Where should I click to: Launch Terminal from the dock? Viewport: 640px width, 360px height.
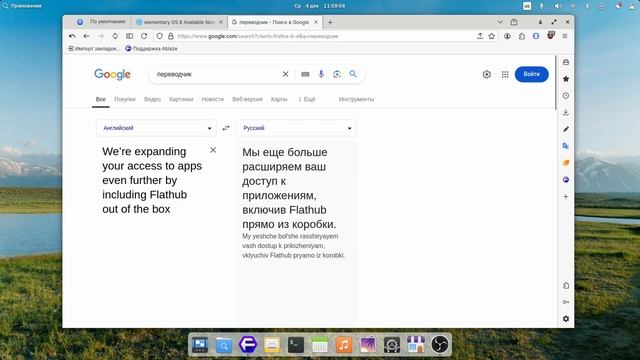click(296, 345)
